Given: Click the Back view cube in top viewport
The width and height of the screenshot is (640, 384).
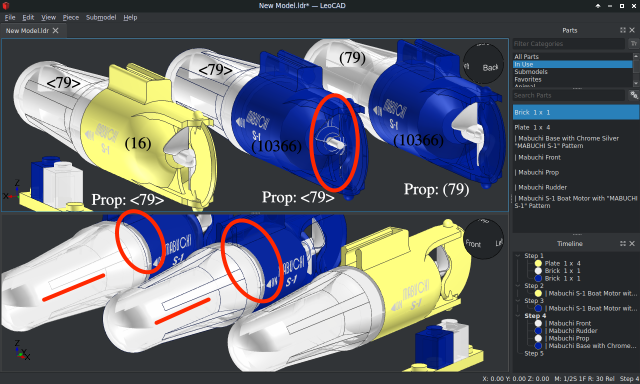Looking at the screenshot, I should (x=484, y=63).
